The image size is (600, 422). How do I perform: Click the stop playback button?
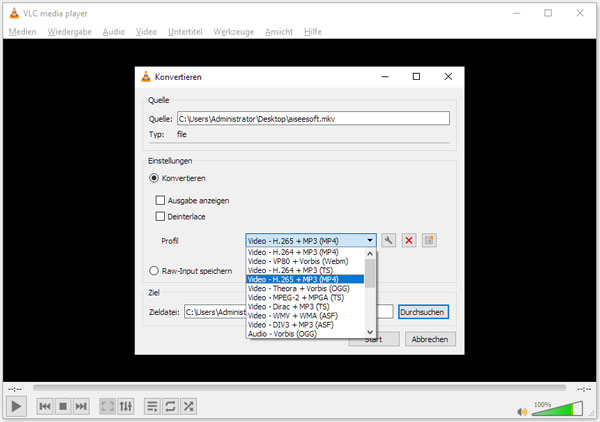click(63, 406)
